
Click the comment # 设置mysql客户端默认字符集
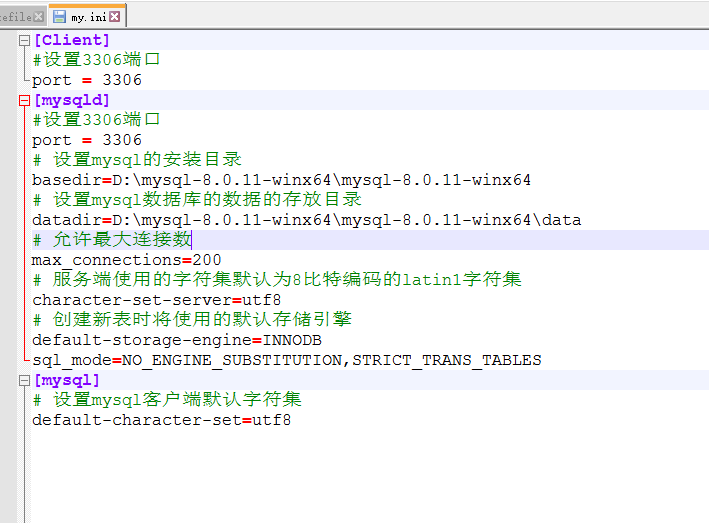[x=167, y=400]
